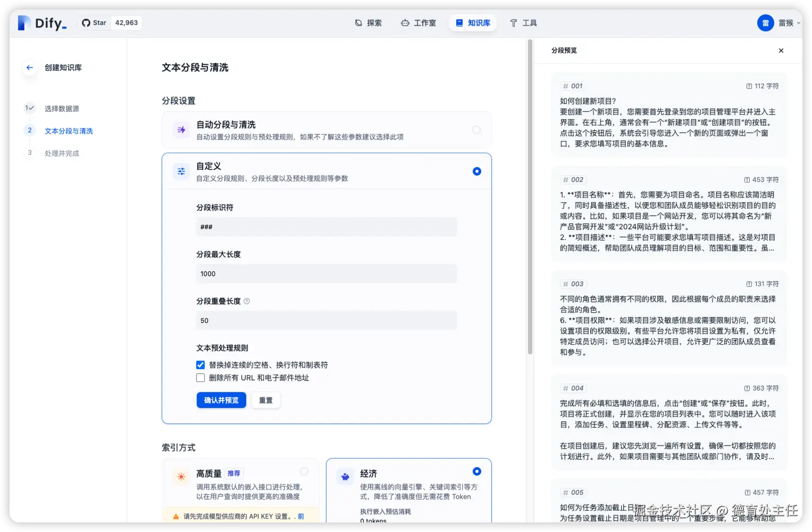Click the 112 字符 count label

click(763, 86)
